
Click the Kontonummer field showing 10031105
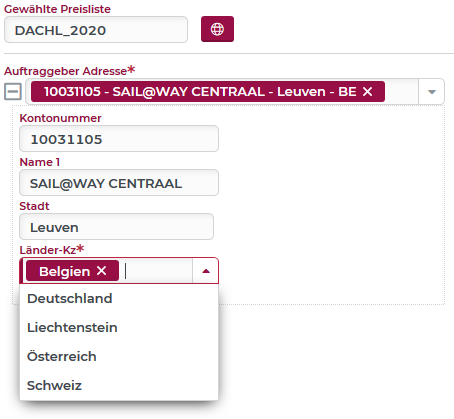(119, 139)
